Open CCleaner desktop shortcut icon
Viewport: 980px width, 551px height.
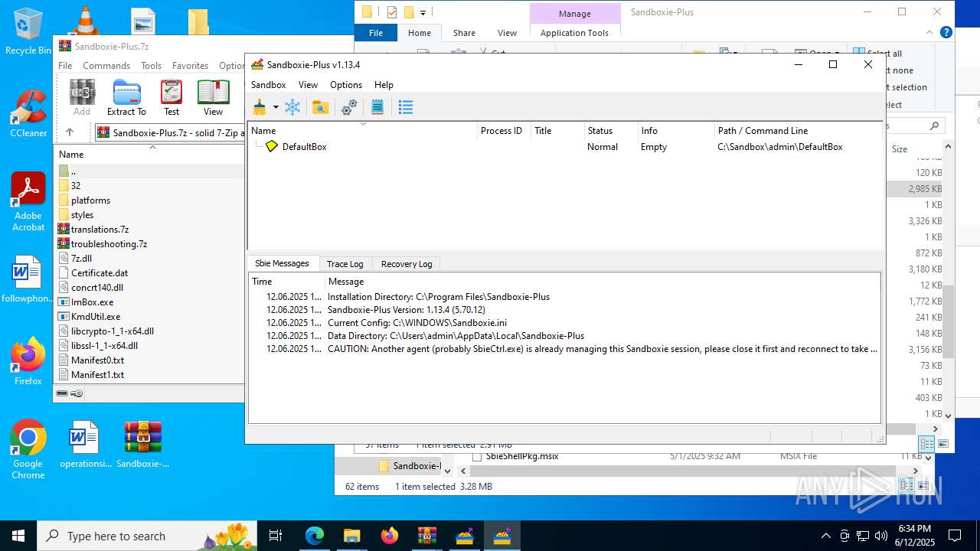pyautogui.click(x=28, y=115)
